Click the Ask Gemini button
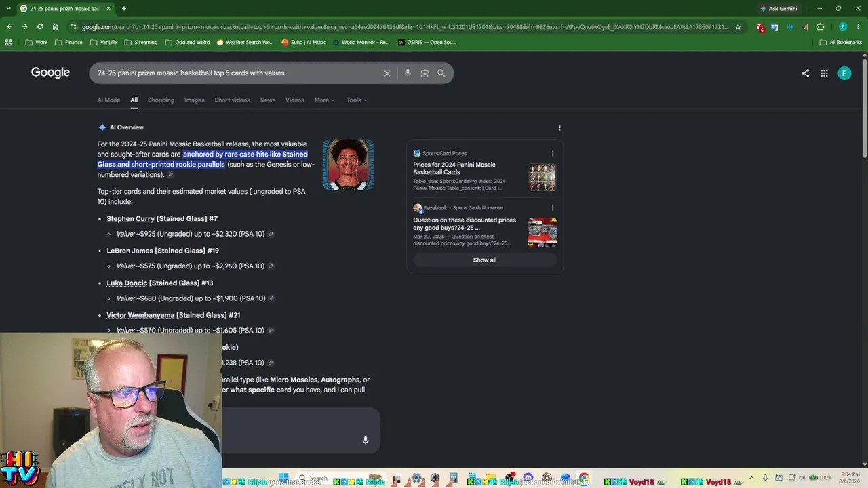Viewport: 868px width, 488px height. point(778,9)
